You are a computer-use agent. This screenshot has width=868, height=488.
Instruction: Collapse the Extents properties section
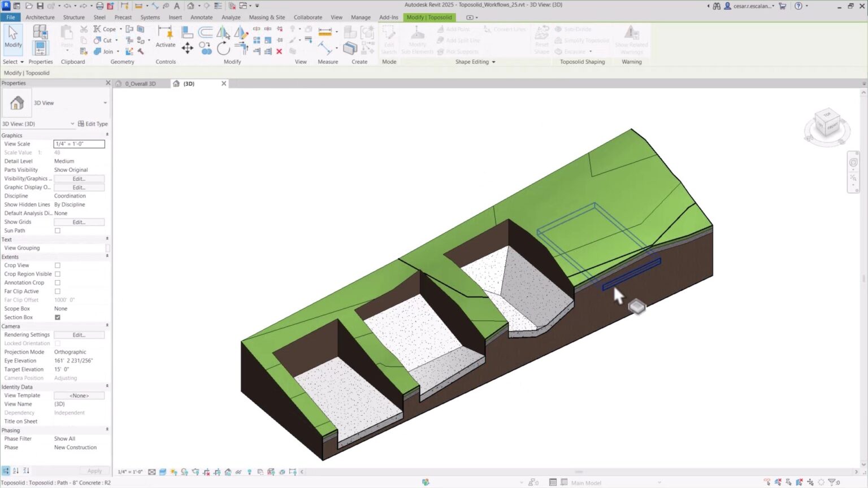click(107, 256)
